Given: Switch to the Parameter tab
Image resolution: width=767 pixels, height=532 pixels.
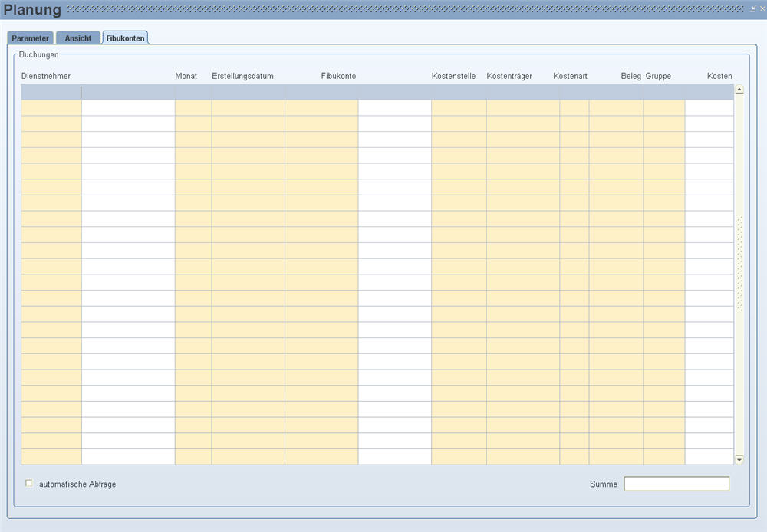Looking at the screenshot, I should 30,38.
